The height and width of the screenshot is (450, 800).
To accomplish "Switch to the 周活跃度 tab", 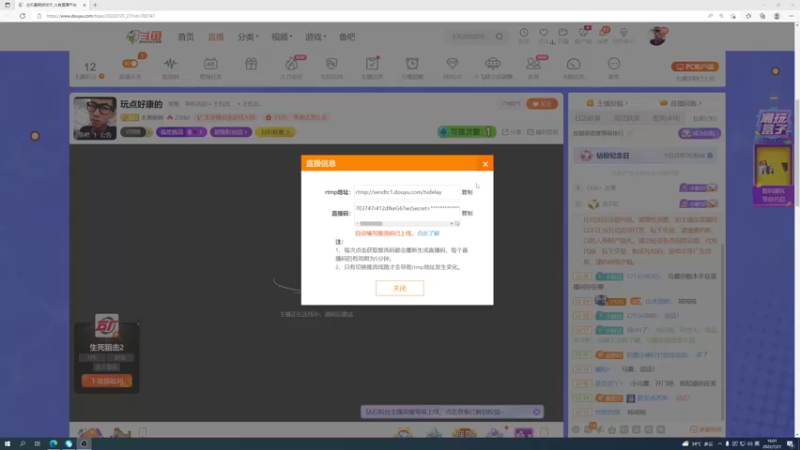I will pyautogui.click(x=627, y=118).
